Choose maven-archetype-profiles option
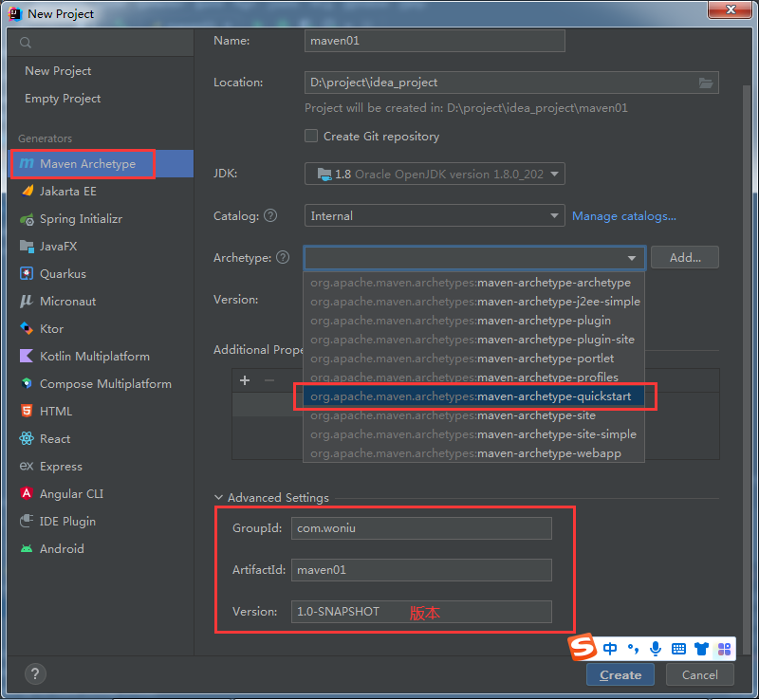 (473, 378)
